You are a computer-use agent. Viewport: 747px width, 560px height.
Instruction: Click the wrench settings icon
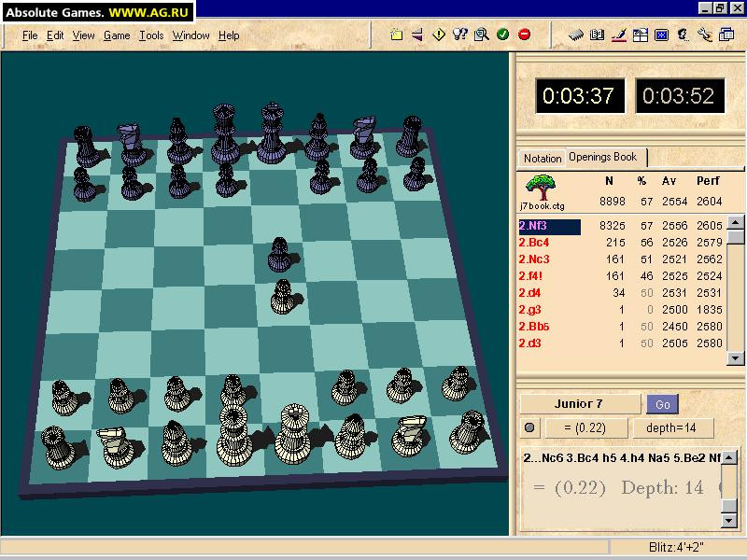[x=705, y=35]
